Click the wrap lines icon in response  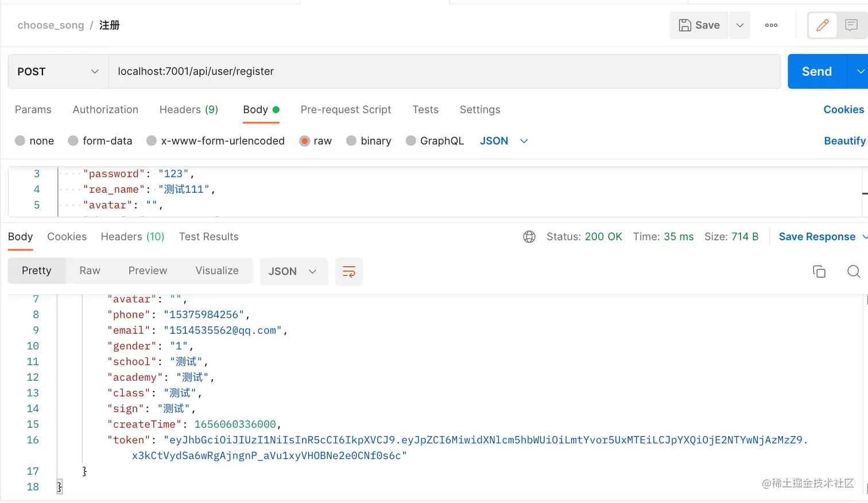[348, 271]
